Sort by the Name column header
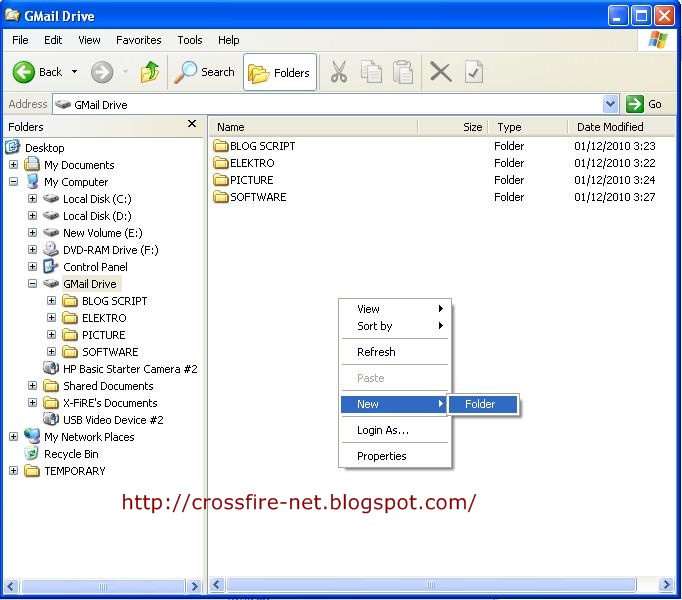Viewport: 682px width, 600px height. pos(314,127)
